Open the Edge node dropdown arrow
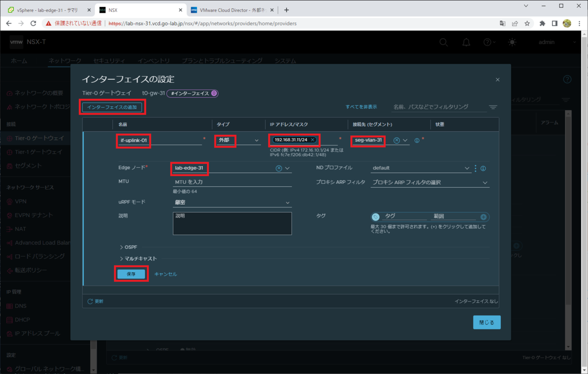The image size is (588, 374). click(x=288, y=168)
